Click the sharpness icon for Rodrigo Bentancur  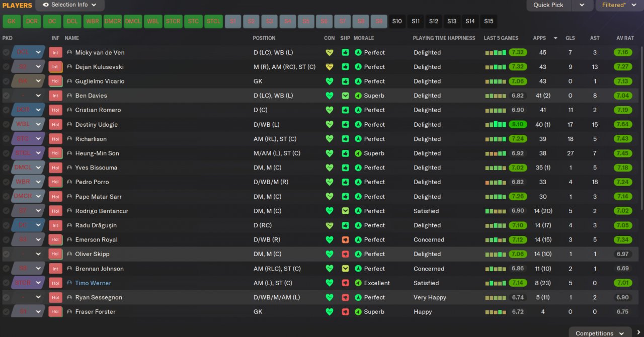tap(345, 211)
